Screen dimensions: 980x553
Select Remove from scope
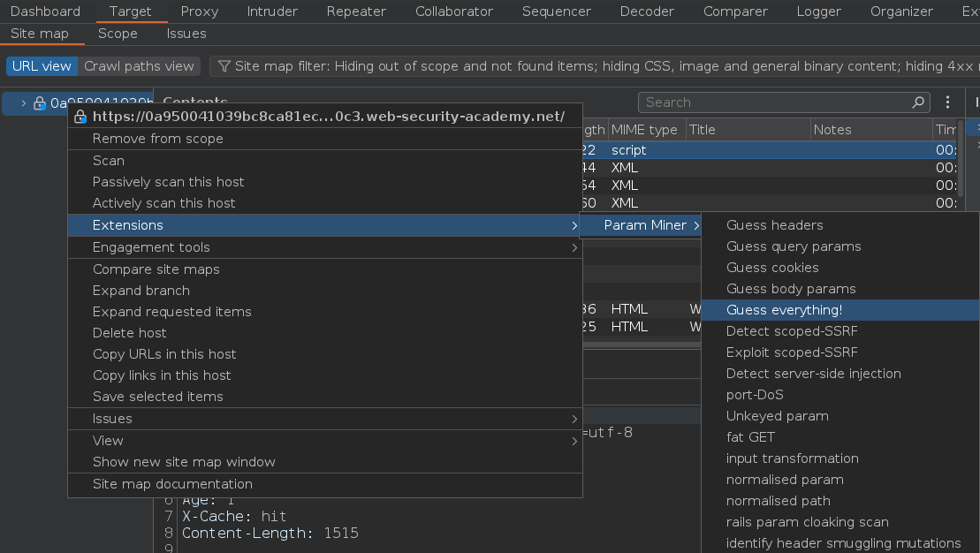click(x=157, y=139)
